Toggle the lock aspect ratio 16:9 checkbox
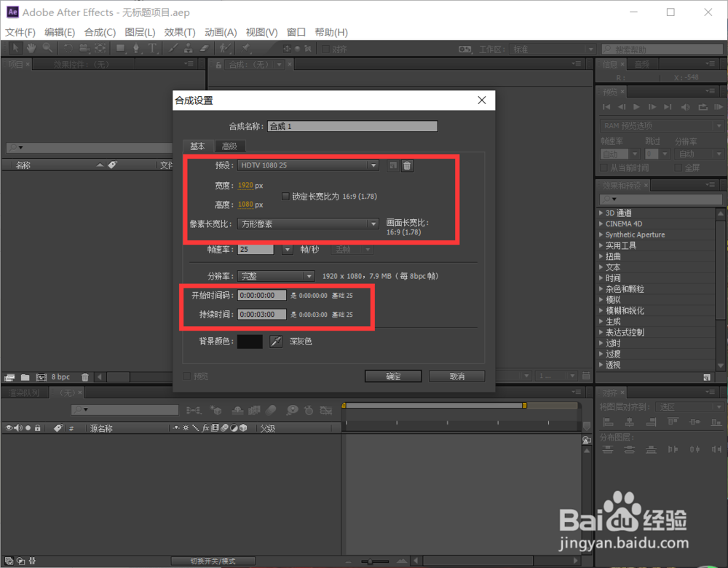 tap(285, 197)
